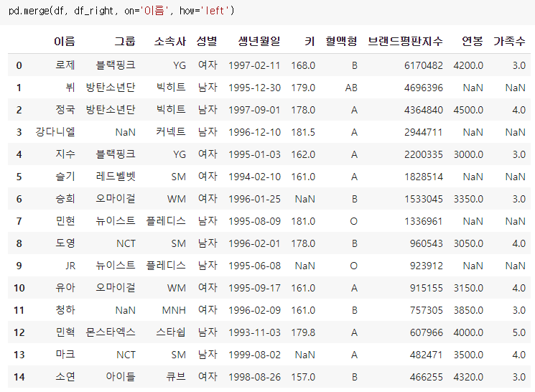The height and width of the screenshot is (392, 535).
Task: Click brand score 4696396
Action: 424,88
